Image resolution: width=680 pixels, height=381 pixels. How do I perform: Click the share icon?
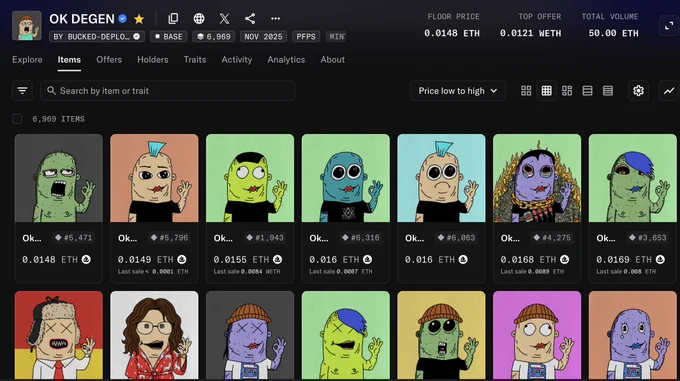click(250, 19)
